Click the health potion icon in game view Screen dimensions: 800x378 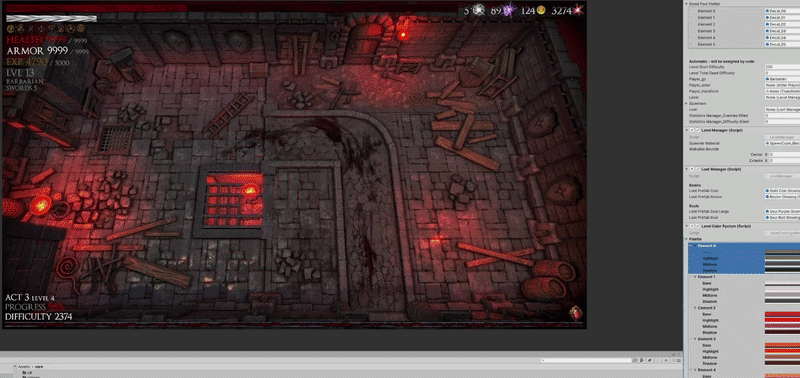(576, 312)
